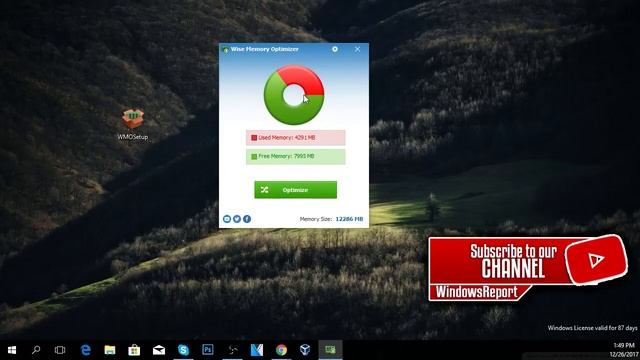Click the Wise Memory Optimizer logo icon
Viewport: 640px width, 360px height.
coord(225,49)
